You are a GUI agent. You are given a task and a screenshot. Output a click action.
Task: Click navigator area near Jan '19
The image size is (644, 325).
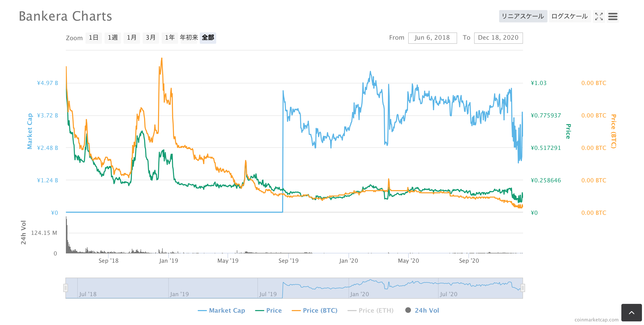point(179,294)
